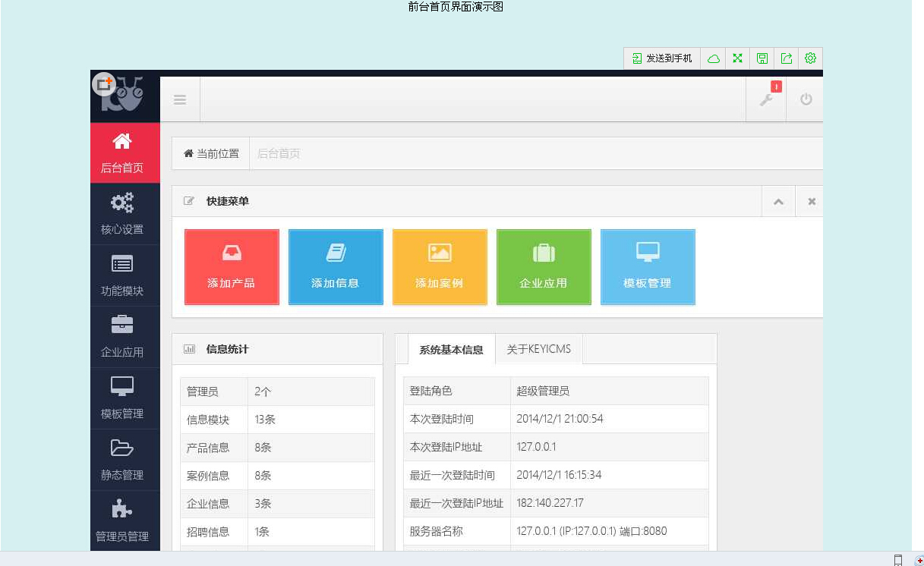
Task: Click the blue 添加信息 tile
Action: (x=336, y=267)
